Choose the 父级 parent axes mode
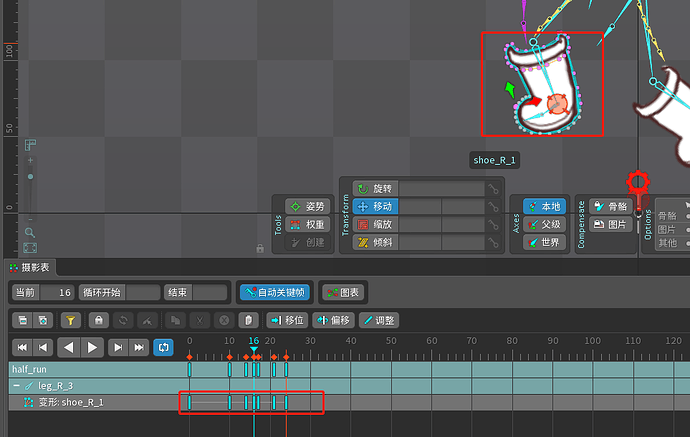690x437 pixels. tap(544, 224)
